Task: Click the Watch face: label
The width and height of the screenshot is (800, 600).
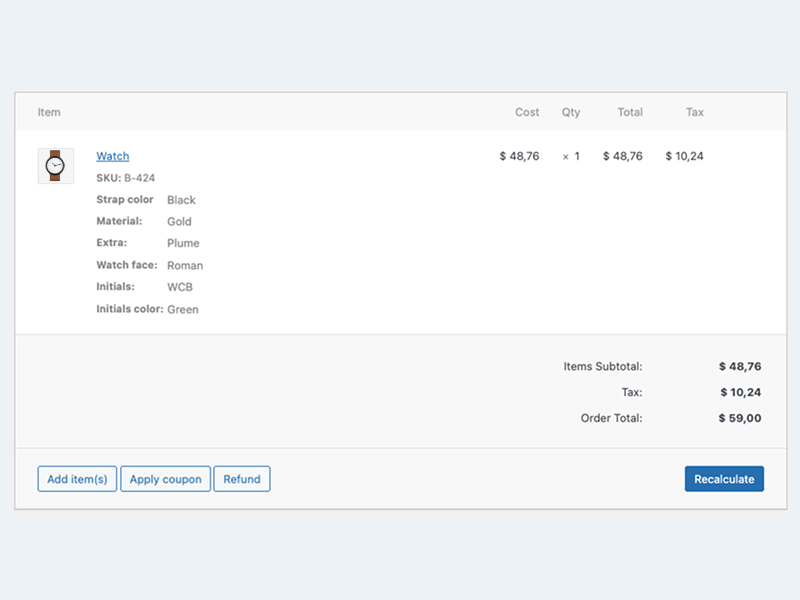Action: coord(127,265)
